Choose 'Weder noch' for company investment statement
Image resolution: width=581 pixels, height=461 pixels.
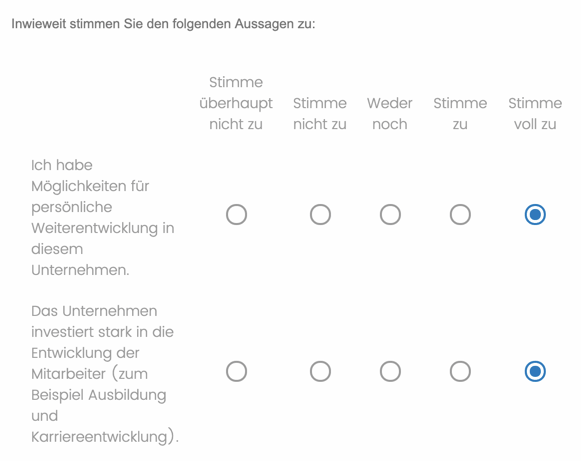(390, 371)
